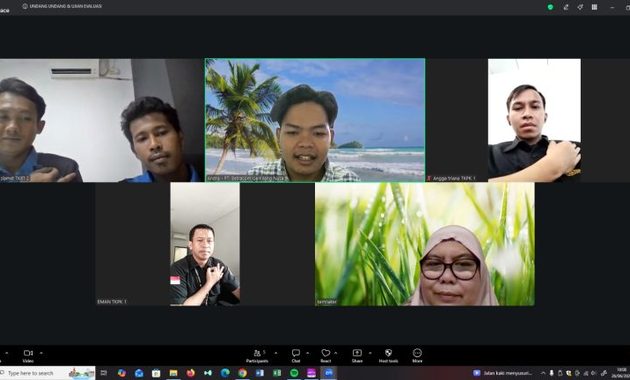
Task: Switch to Word in the taskbar
Action: [260, 373]
